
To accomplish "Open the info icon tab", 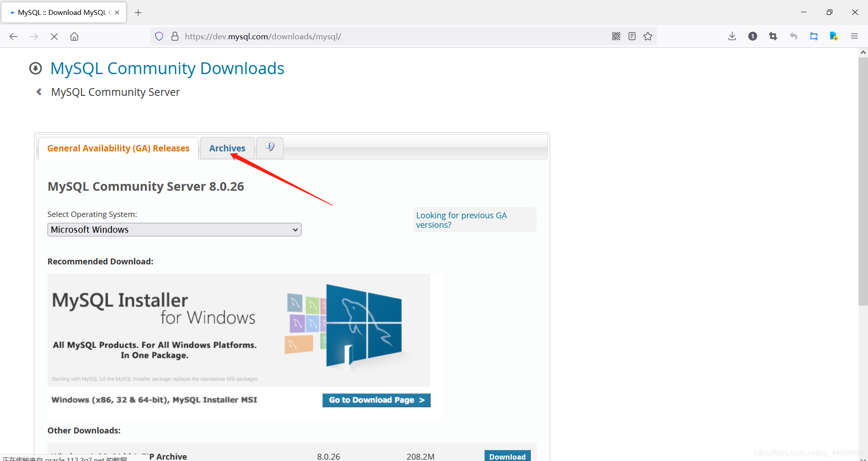I will coord(270,147).
